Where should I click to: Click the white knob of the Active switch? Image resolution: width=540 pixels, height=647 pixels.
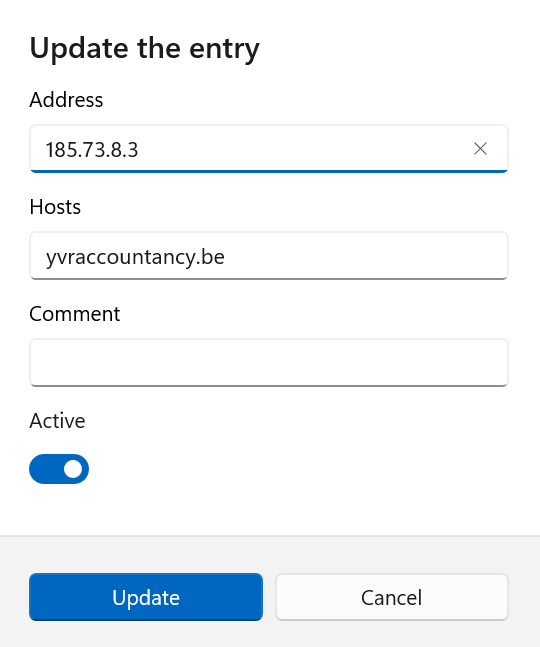coord(73,469)
